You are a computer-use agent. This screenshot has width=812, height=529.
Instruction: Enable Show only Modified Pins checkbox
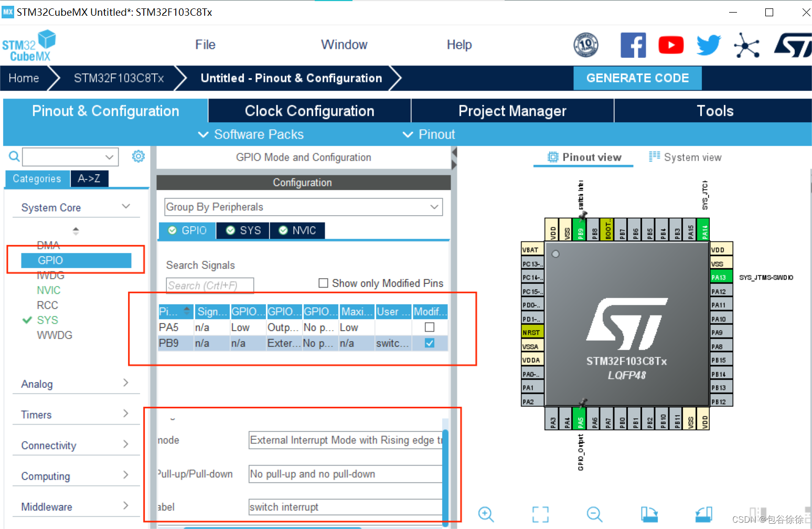[x=323, y=283]
